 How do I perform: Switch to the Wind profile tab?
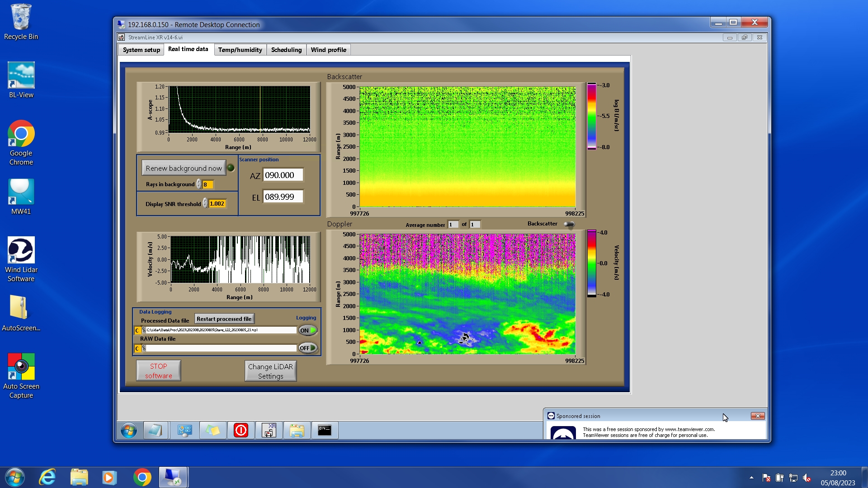tap(328, 50)
